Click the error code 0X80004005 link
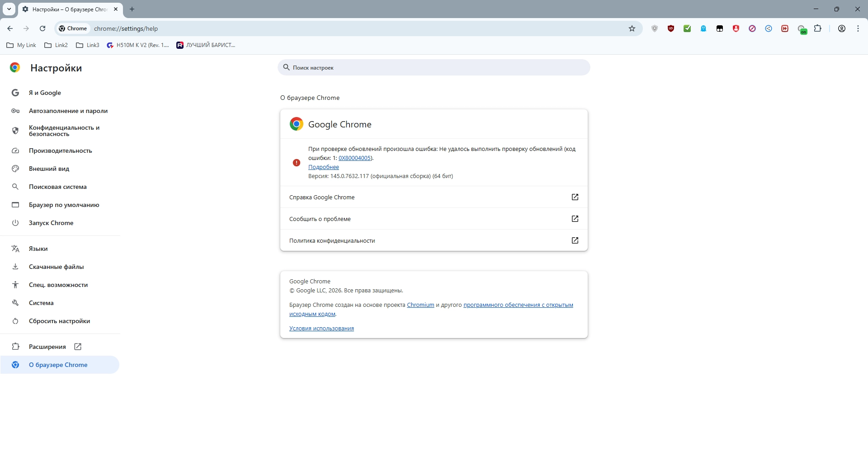The width and height of the screenshot is (868, 470). click(355, 158)
